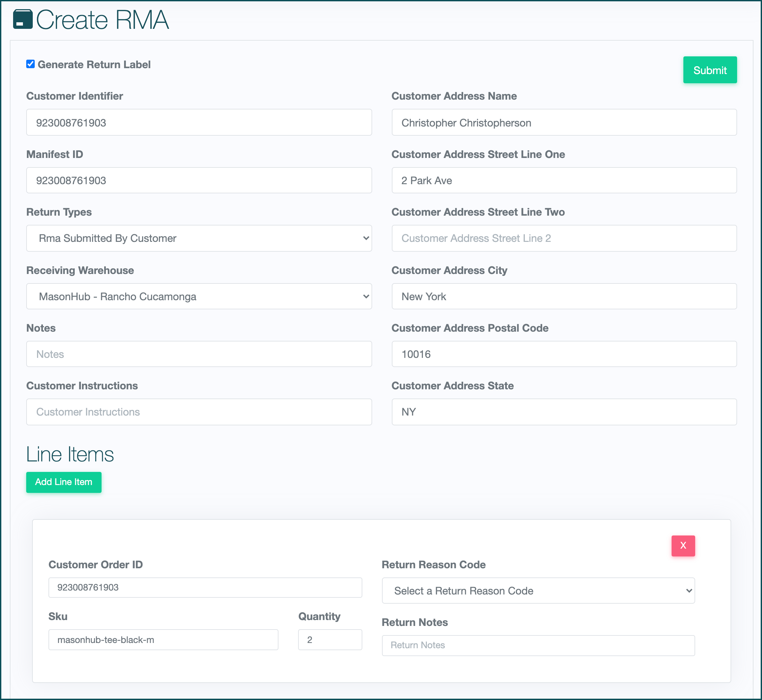Click the Customer Address Postal Code label

point(470,328)
